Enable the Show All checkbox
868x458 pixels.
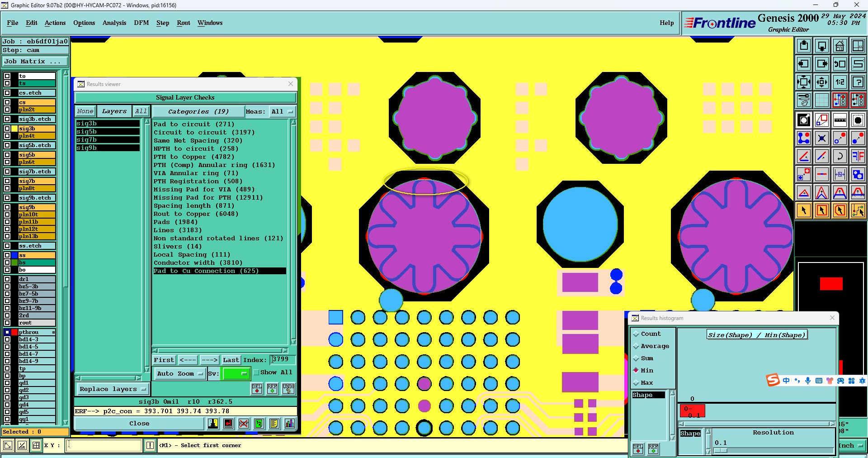256,372
